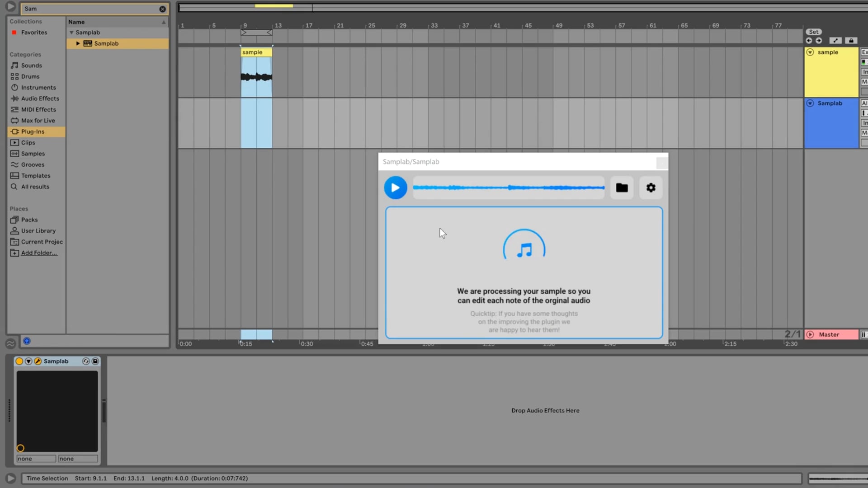Switch to the Samples category

tap(32, 154)
